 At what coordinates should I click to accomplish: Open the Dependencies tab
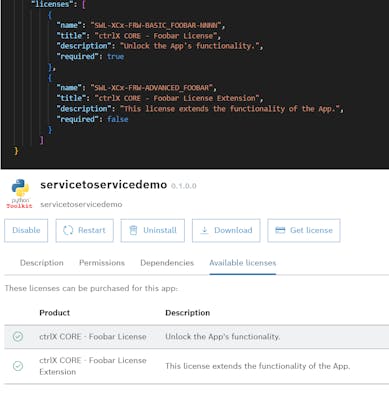click(x=167, y=263)
